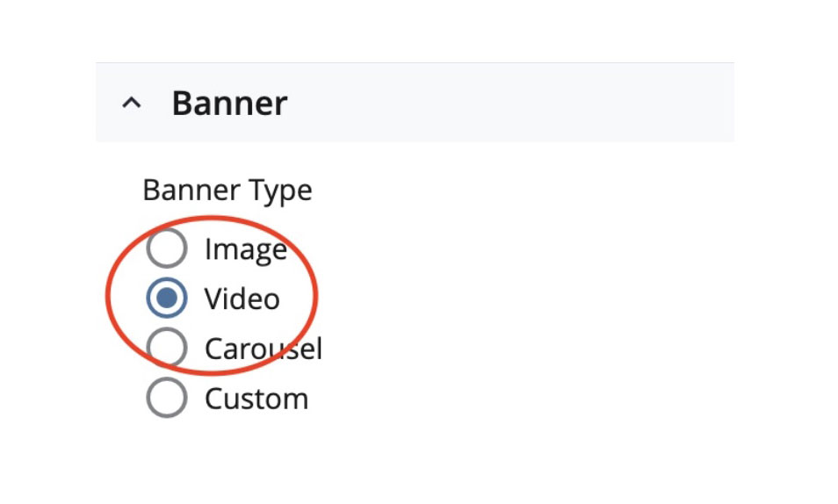Switch banner type to Image
The width and height of the screenshot is (838, 504).
tap(166, 249)
